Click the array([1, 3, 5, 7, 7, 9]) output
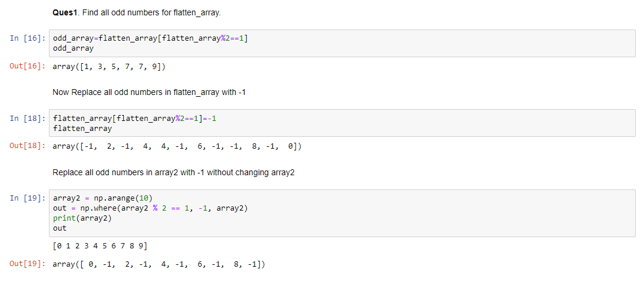Image resolution: width=644 pixels, height=282 pixels. (109, 67)
